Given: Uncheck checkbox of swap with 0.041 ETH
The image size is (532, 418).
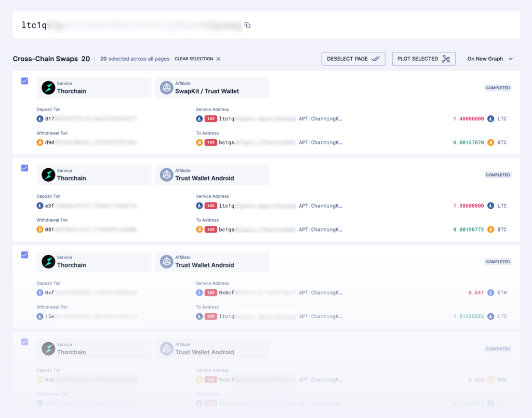Looking at the screenshot, I should pyautogui.click(x=25, y=255).
